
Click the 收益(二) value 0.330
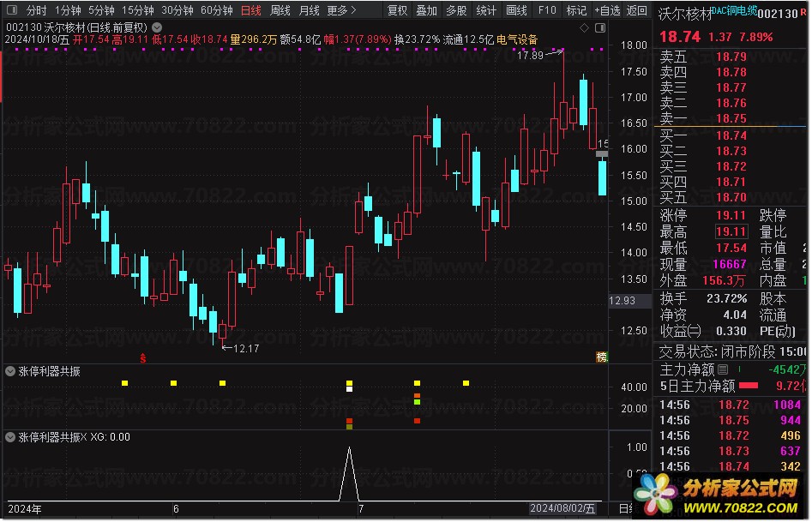(x=731, y=331)
